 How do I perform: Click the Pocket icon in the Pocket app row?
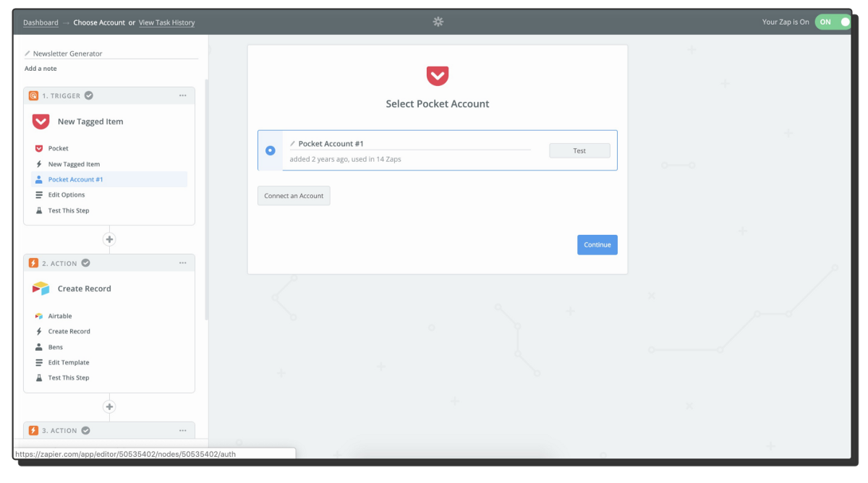[39, 148]
